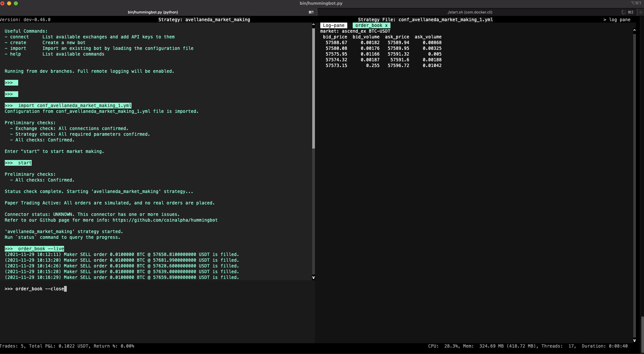
Task: Select the ./start.sh (com.docker.cli) tab
Action: (x=469, y=12)
